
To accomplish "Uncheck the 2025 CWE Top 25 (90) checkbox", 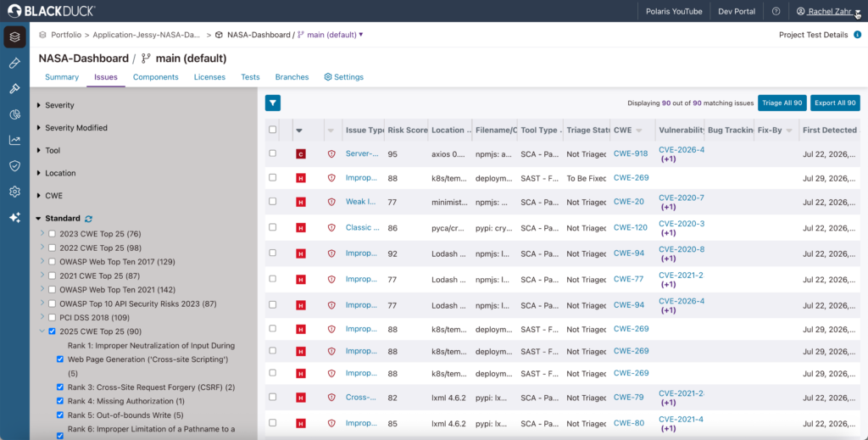I will point(52,331).
